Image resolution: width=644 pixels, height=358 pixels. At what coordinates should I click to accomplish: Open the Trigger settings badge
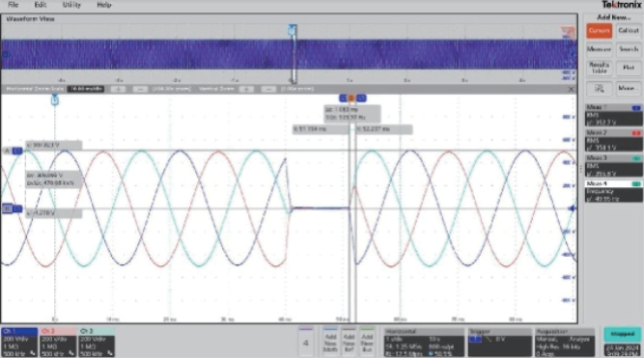click(499, 342)
